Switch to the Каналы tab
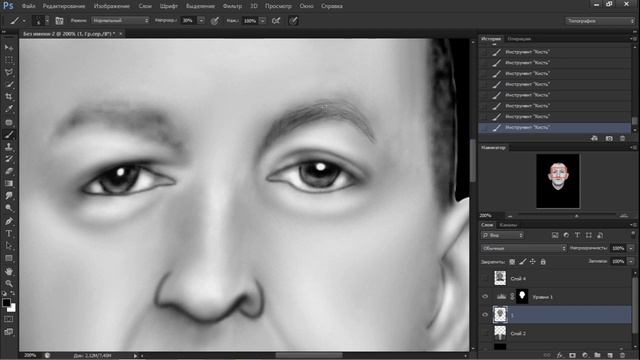The image size is (640, 360). pos(508,225)
